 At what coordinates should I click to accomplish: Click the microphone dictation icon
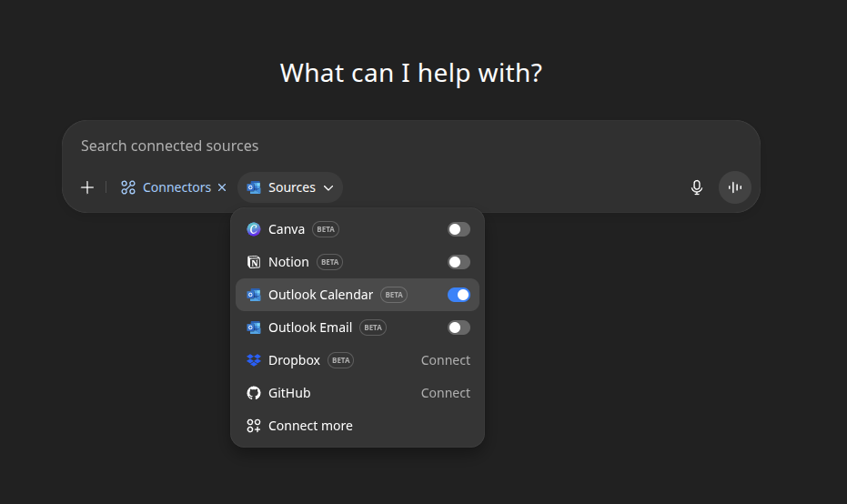pyautogui.click(x=697, y=187)
